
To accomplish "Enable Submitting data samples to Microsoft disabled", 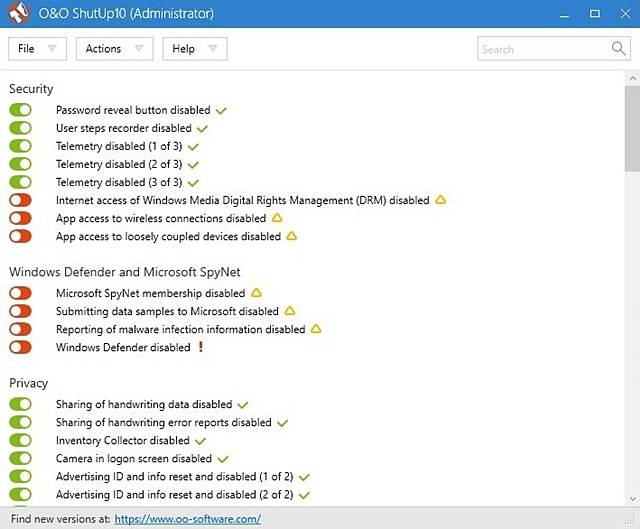I will click(20, 311).
